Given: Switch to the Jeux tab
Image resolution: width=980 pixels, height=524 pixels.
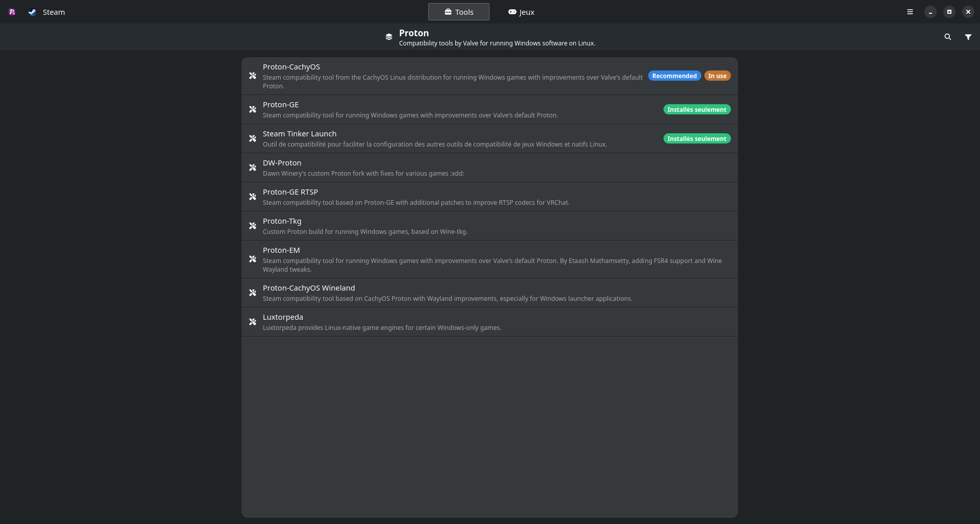Looking at the screenshot, I should pyautogui.click(x=521, y=12).
